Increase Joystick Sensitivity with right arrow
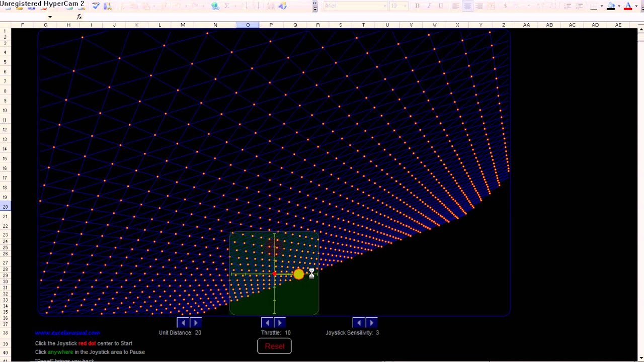Screen dimensions: 644x362 (372, 323)
